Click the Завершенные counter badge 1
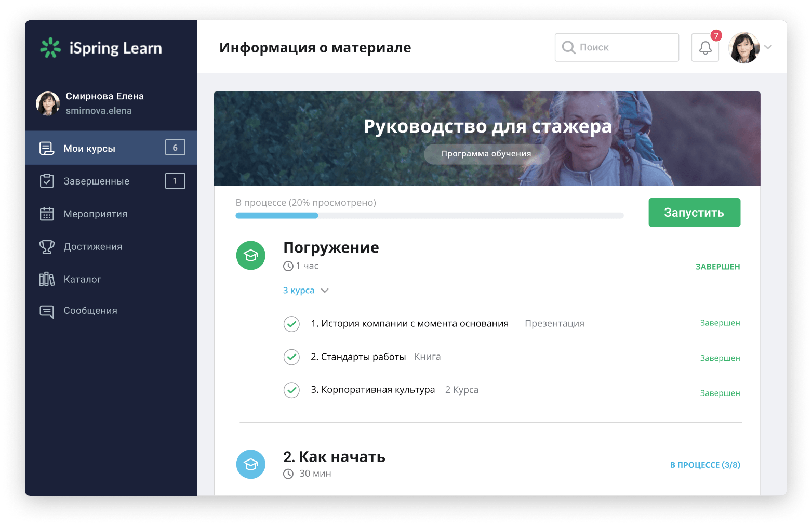 pos(175,181)
